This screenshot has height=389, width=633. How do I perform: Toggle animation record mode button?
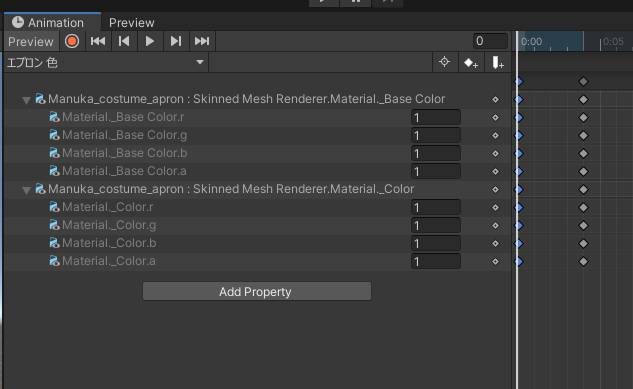(72, 41)
